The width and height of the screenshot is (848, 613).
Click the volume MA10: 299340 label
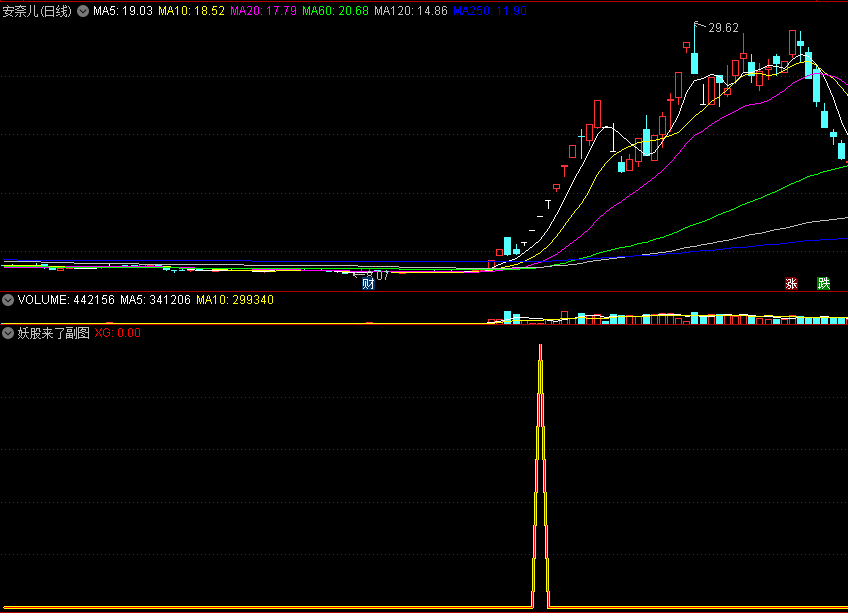pos(235,300)
